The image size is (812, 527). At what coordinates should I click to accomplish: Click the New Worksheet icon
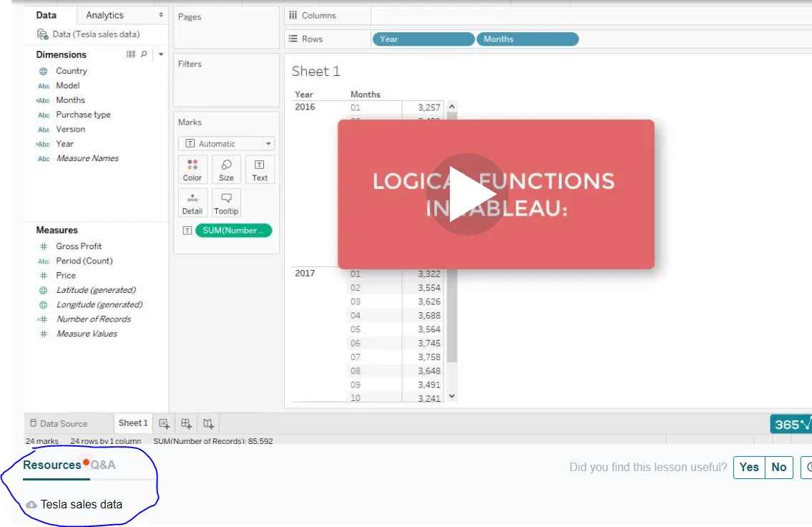pos(164,423)
